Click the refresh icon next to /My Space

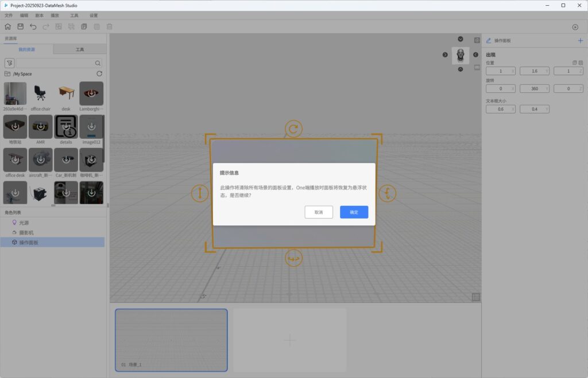coord(99,74)
